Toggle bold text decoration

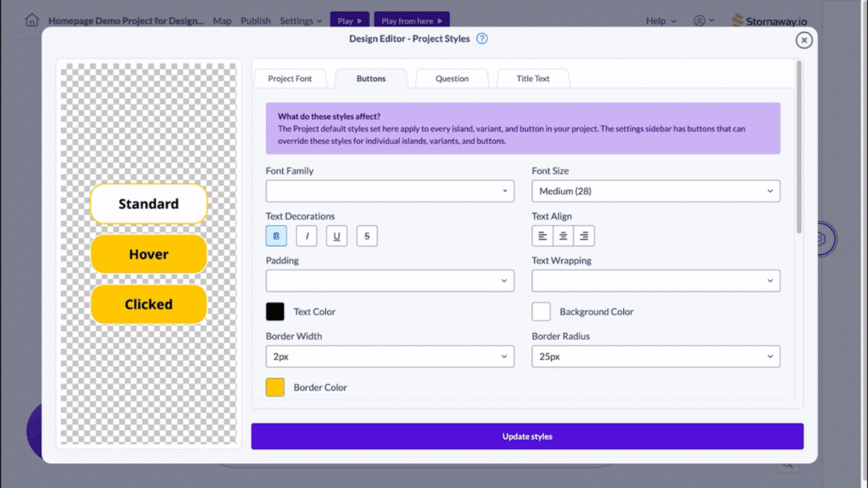(275, 236)
